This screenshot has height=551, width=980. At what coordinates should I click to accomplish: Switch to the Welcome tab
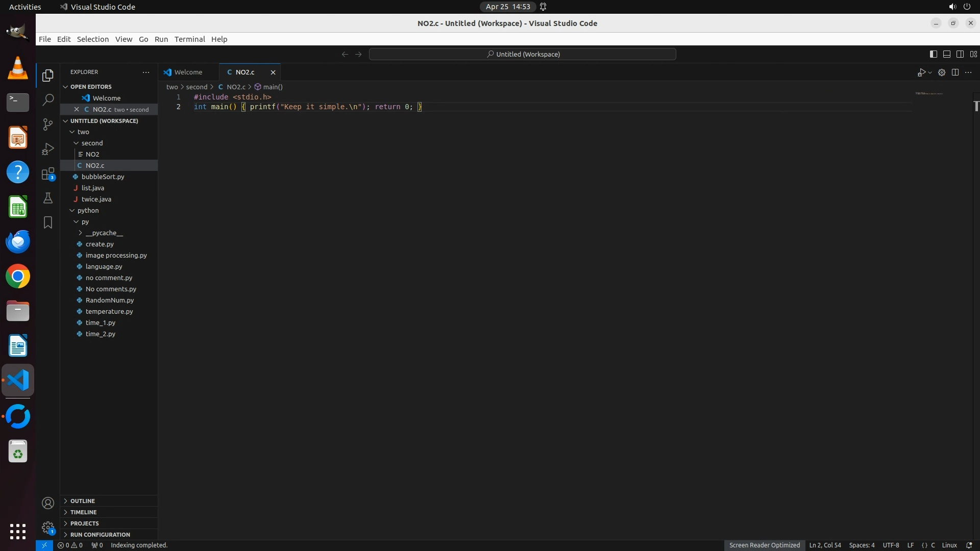(x=188, y=72)
